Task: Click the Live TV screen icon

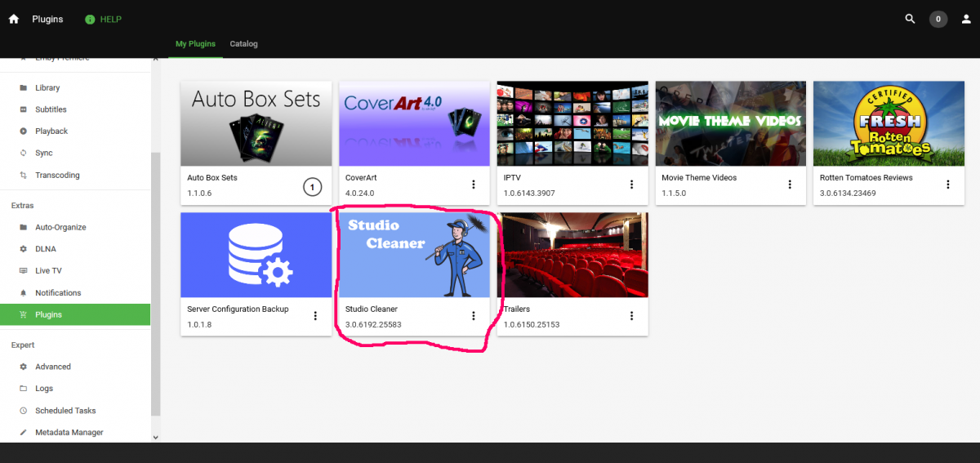Action: [23, 270]
